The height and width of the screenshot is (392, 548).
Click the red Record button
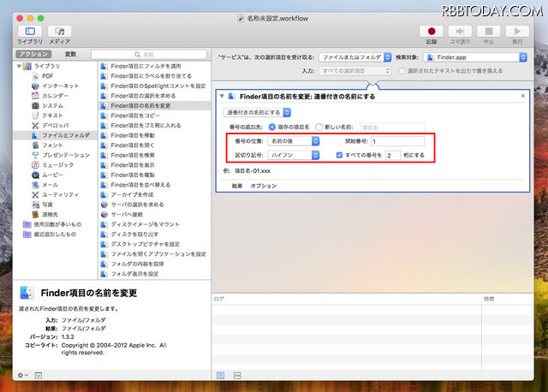pyautogui.click(x=432, y=32)
